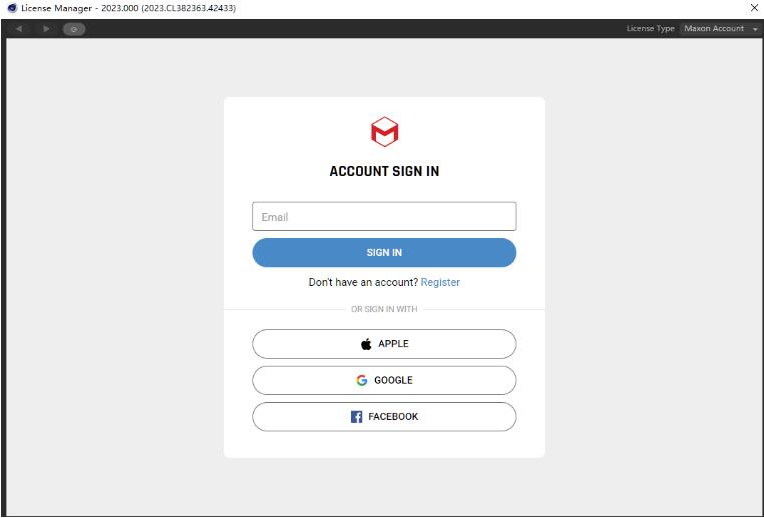764x518 pixels.
Task: Click the back navigation arrow
Action: pyautogui.click(x=19, y=29)
